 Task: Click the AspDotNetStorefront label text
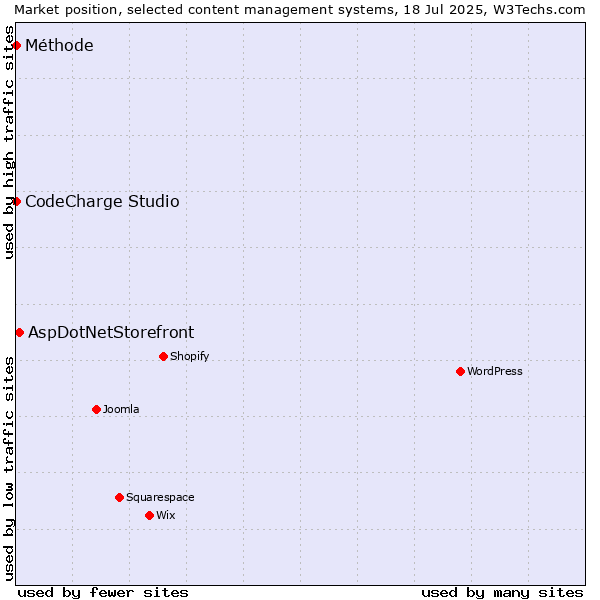[x=111, y=333]
